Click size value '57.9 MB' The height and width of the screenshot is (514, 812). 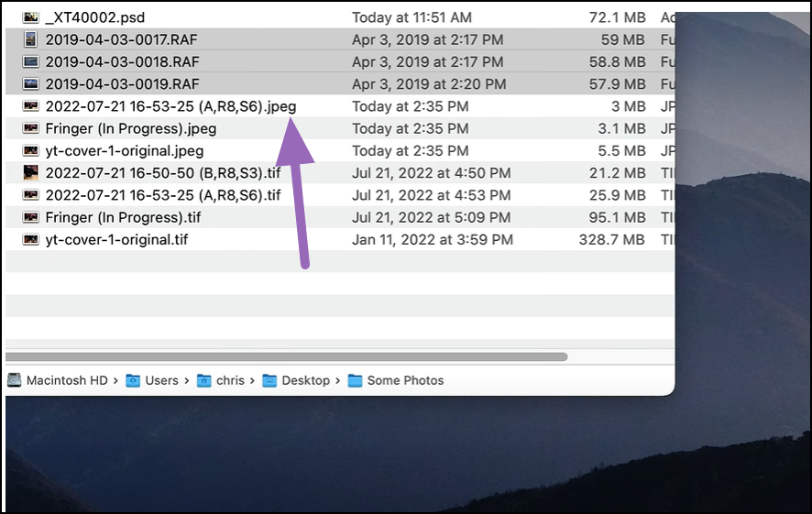618,84
